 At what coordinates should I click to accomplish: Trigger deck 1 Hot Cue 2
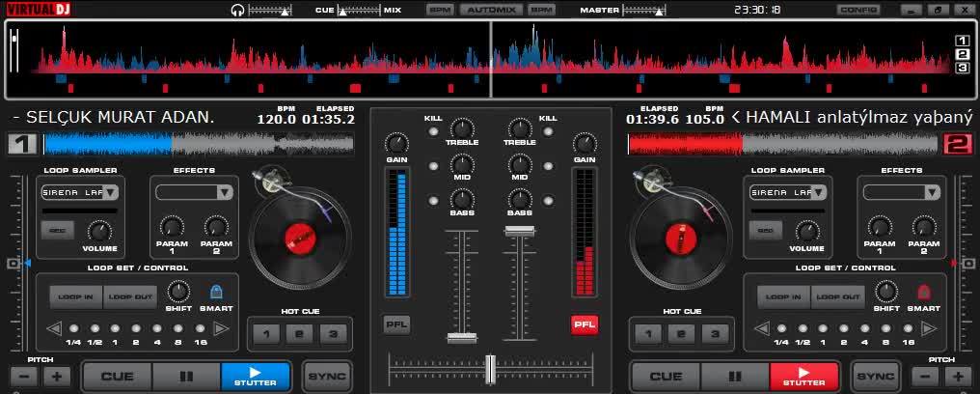pyautogui.click(x=299, y=334)
